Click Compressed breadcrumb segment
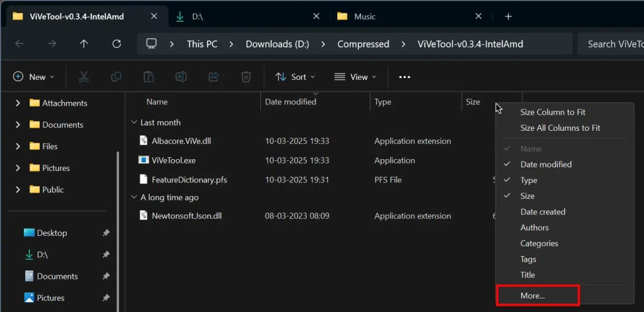 click(x=364, y=44)
